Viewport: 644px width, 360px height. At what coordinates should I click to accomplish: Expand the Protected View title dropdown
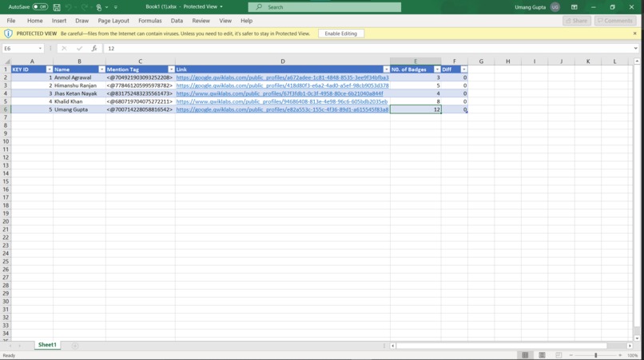coord(221,6)
